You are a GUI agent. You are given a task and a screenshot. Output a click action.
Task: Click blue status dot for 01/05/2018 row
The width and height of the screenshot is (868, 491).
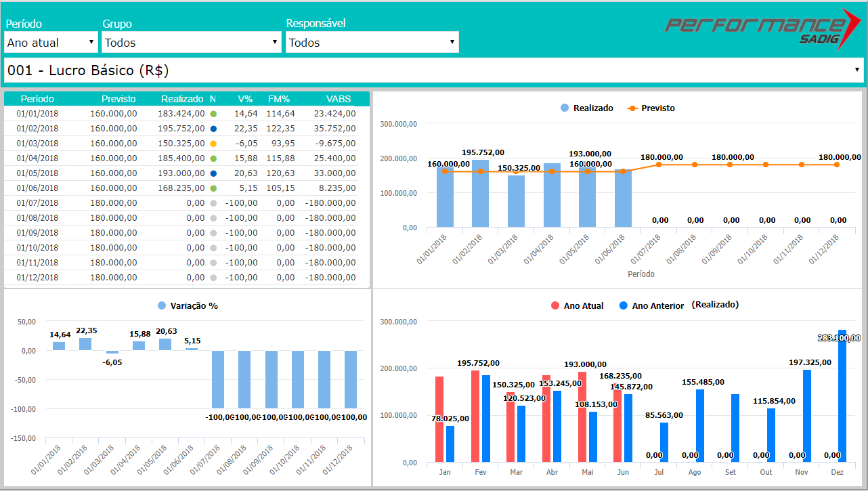point(213,173)
